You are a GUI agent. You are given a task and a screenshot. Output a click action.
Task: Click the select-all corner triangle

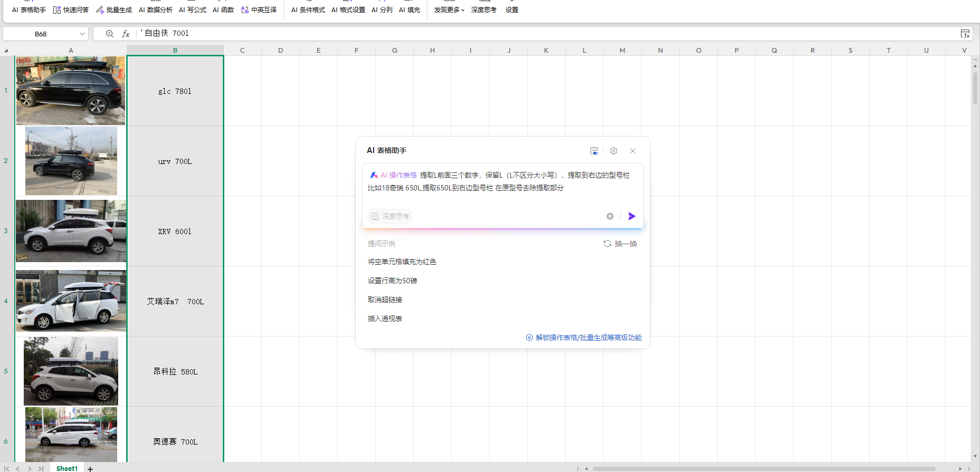tap(6, 51)
